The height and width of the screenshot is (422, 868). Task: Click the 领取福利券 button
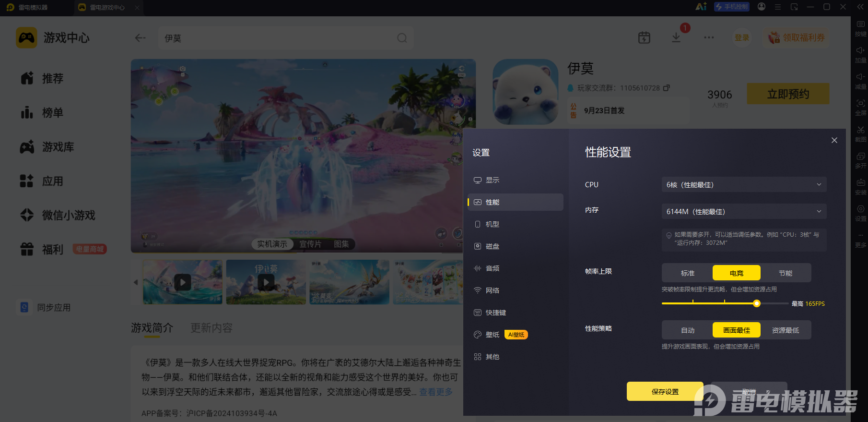click(x=797, y=37)
